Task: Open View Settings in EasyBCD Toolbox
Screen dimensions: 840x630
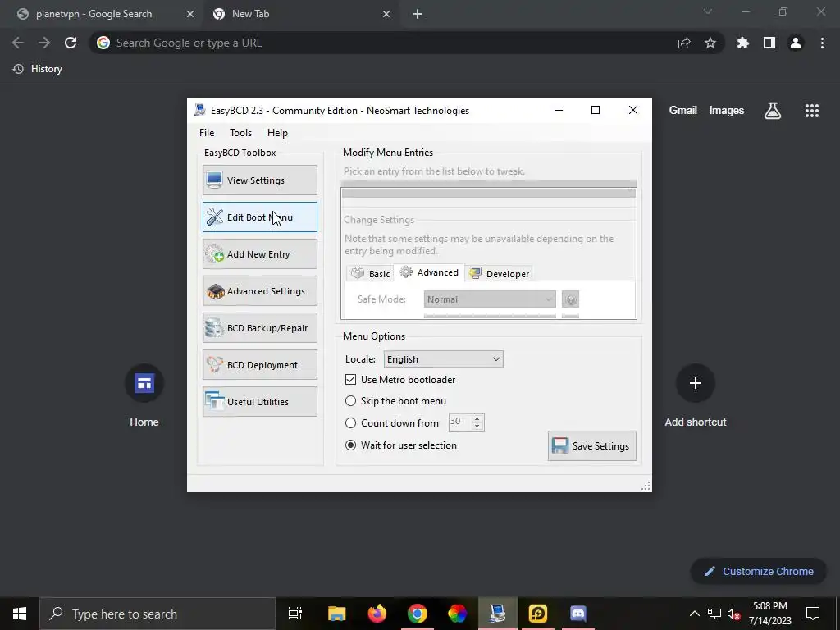Action: (x=260, y=180)
